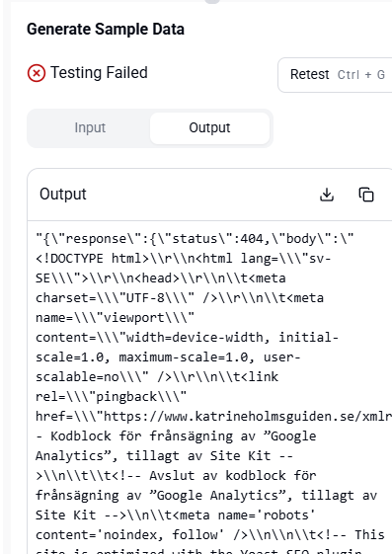Screen dimensions: 392x554
Task: Download the output data
Action: coord(327,195)
